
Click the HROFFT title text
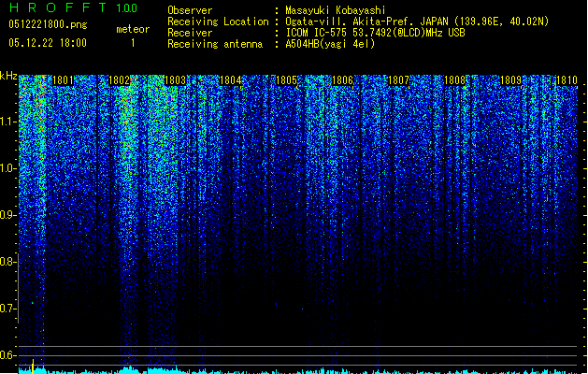pyautogui.click(x=58, y=7)
